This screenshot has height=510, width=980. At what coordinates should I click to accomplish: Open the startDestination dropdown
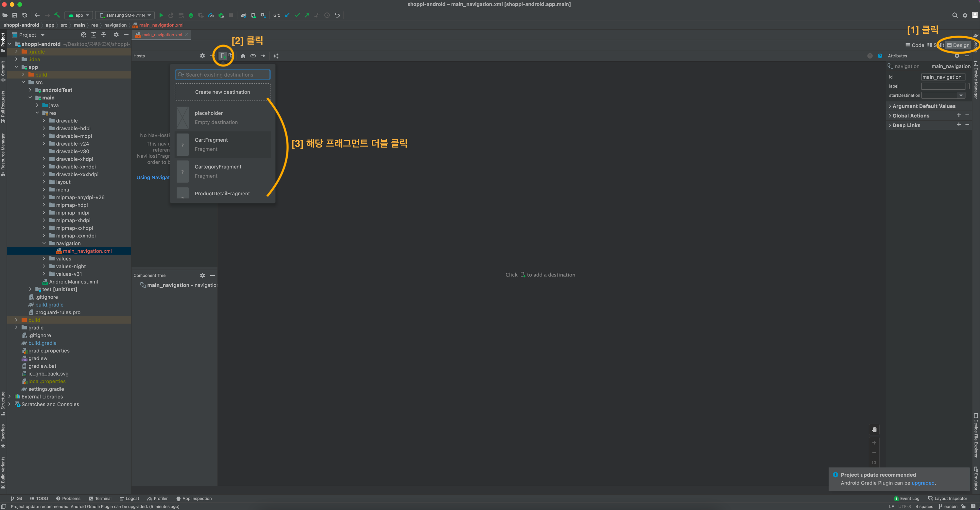(961, 96)
